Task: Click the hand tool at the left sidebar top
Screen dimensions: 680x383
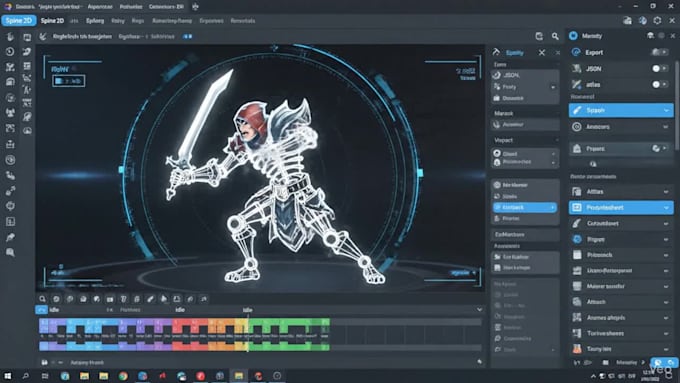Action: coord(10,37)
